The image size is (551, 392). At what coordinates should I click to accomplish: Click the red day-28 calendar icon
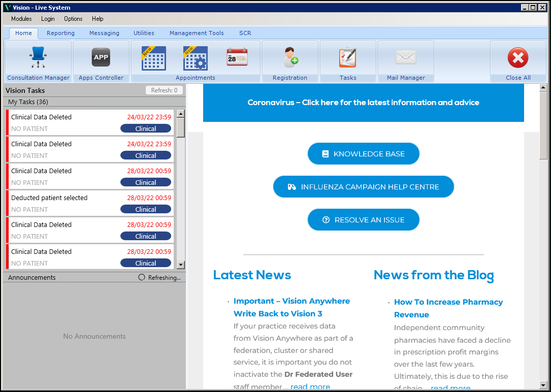[x=237, y=57]
